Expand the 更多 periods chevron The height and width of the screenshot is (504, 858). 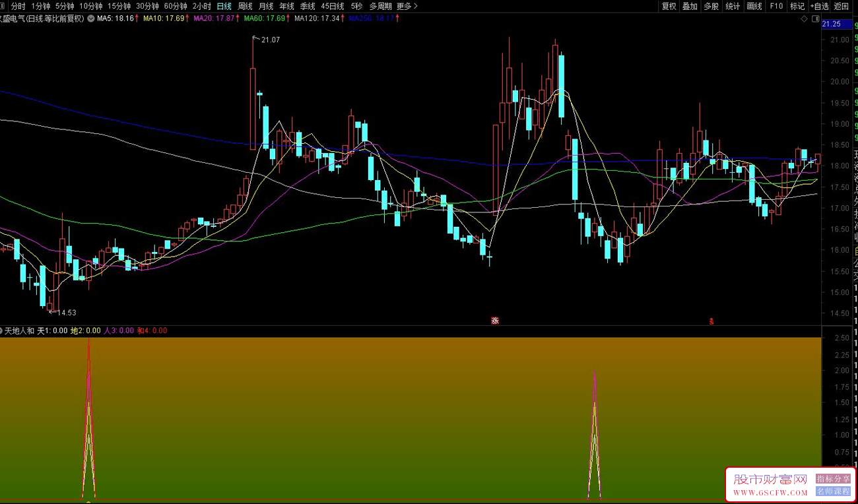tap(407, 6)
